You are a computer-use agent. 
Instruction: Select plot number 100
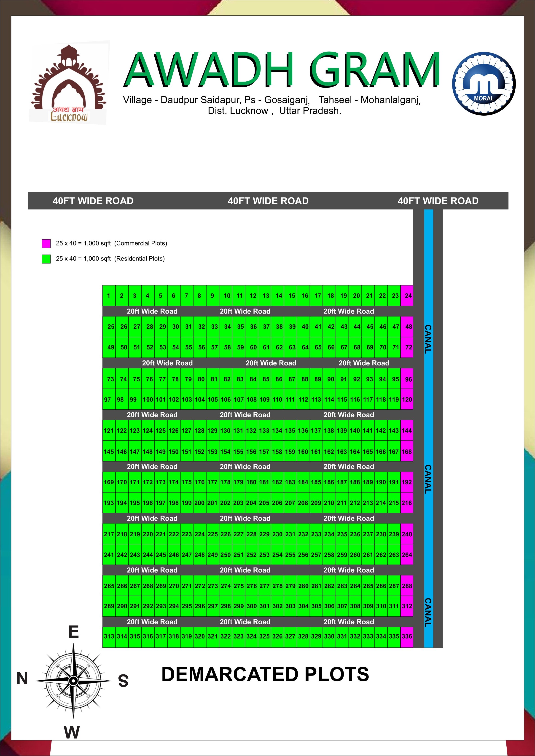pyautogui.click(x=148, y=399)
